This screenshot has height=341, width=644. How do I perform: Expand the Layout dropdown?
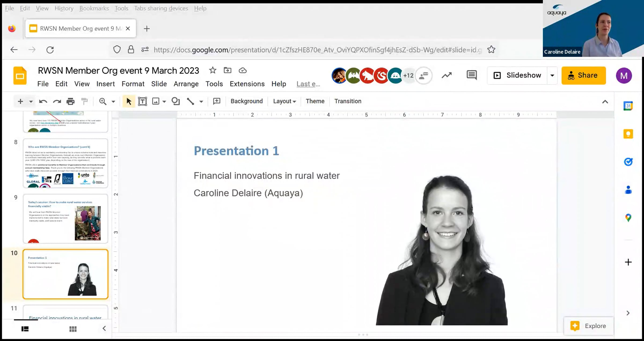[x=284, y=101]
